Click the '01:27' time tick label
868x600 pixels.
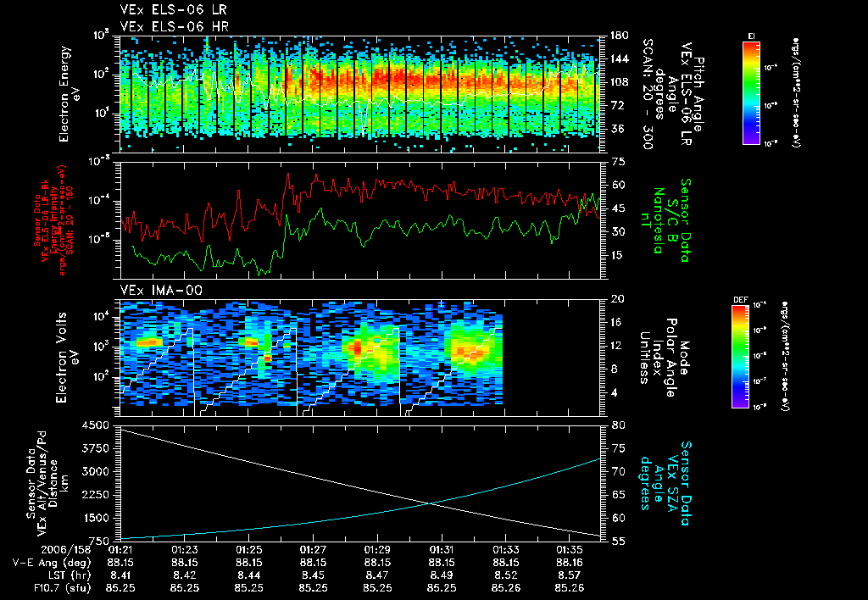click(x=313, y=550)
